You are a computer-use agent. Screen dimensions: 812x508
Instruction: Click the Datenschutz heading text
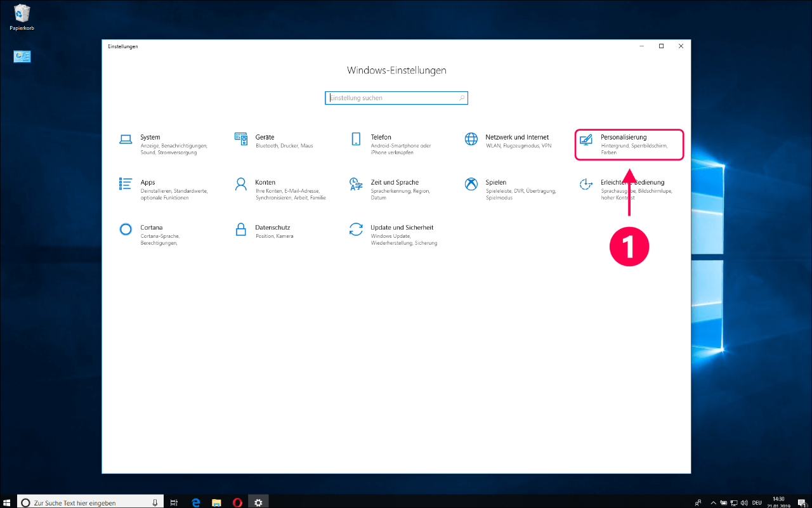coord(273,227)
